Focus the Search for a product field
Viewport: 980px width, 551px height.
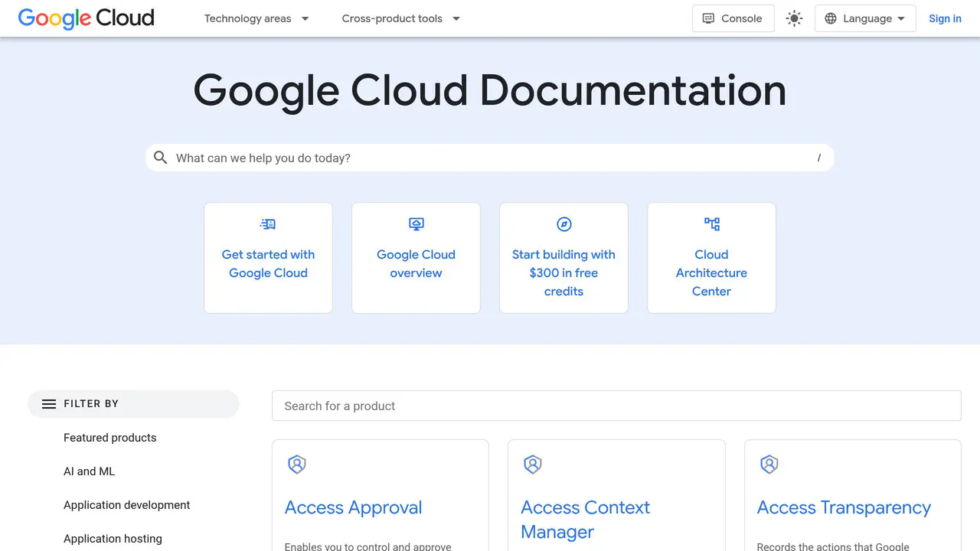616,406
